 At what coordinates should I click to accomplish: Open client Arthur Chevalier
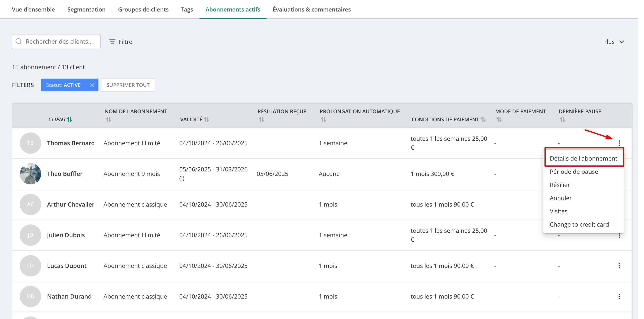click(x=71, y=205)
